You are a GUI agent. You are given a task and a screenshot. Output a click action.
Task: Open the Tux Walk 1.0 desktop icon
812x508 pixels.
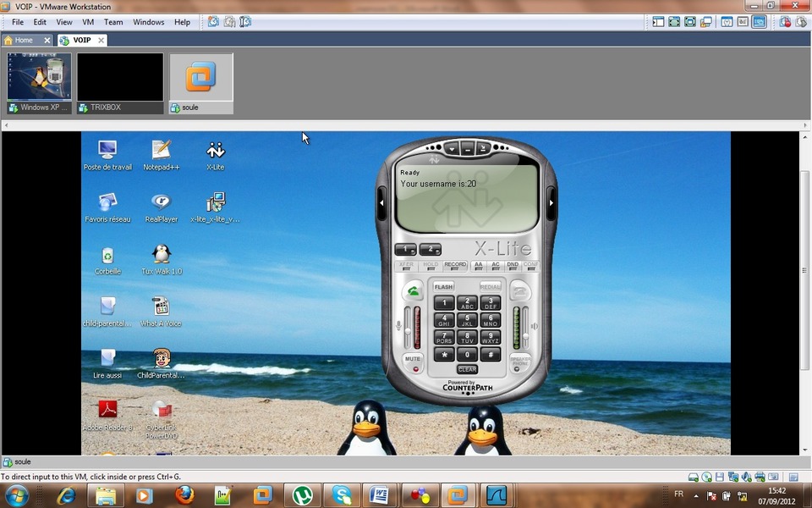[x=161, y=255]
